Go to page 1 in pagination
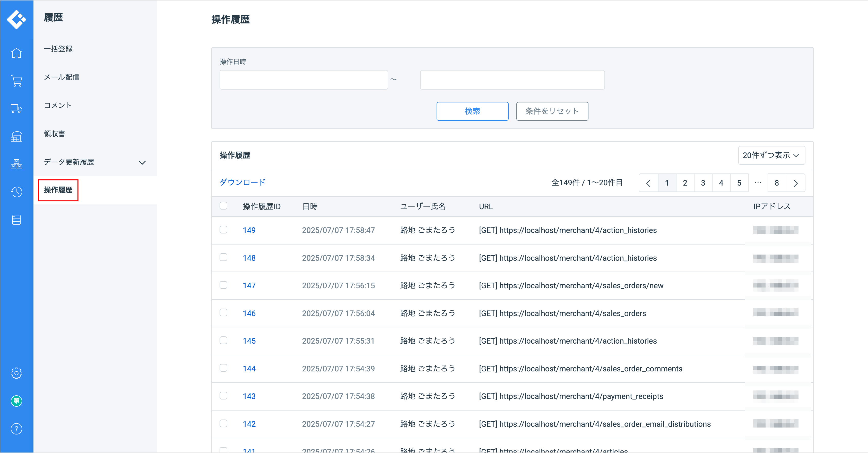Viewport: 868px width, 453px height. pos(667,183)
